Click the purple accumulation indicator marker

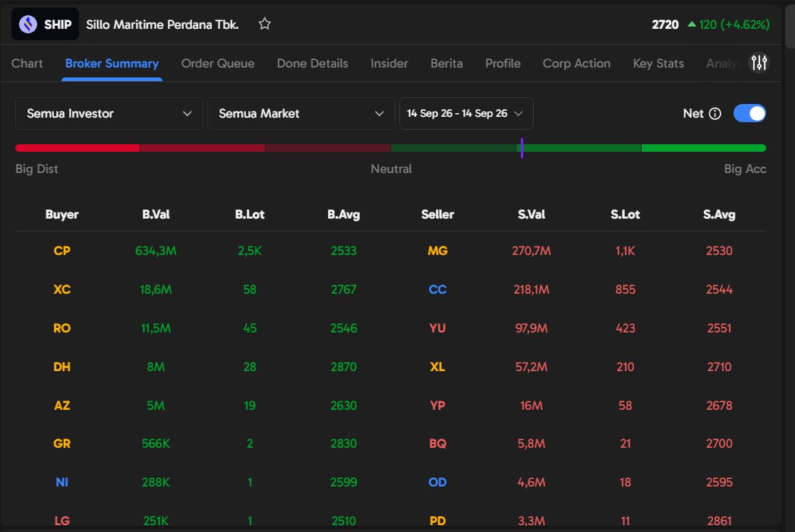coord(522,148)
